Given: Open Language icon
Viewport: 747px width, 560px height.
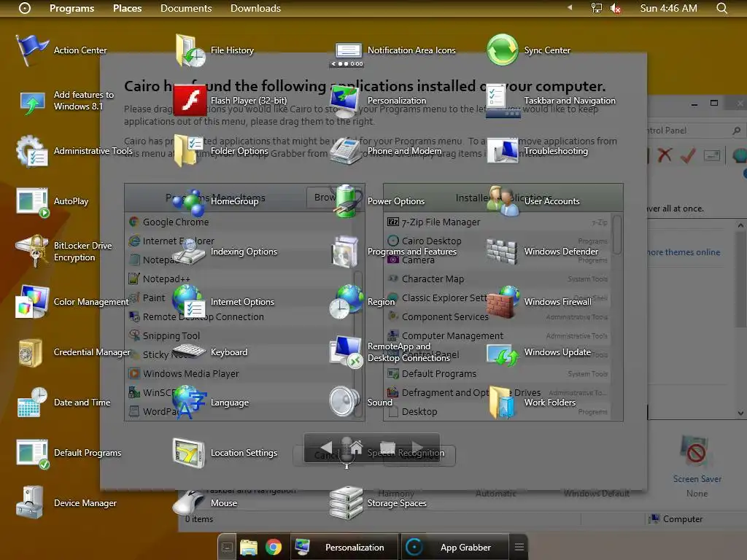Looking at the screenshot, I should tap(190, 402).
